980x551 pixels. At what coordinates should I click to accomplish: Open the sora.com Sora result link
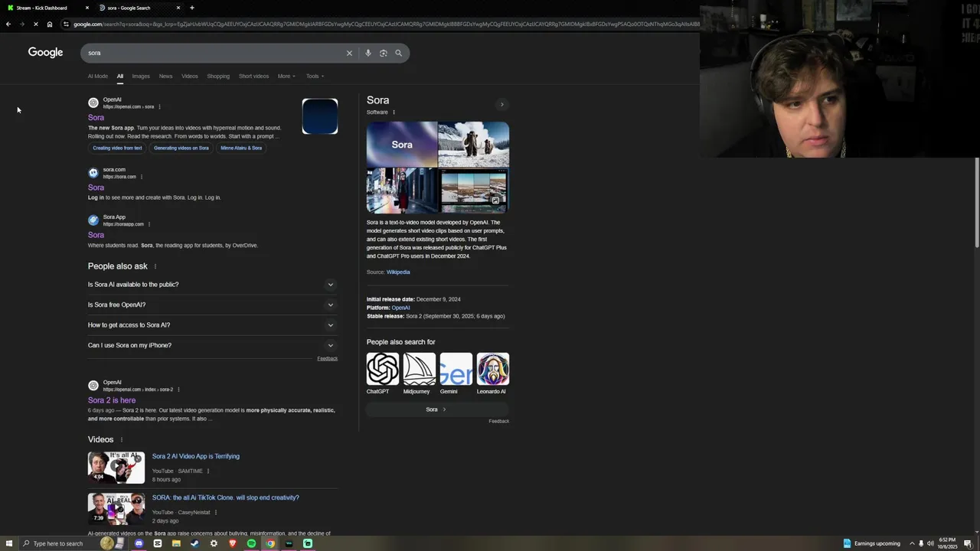(x=96, y=187)
